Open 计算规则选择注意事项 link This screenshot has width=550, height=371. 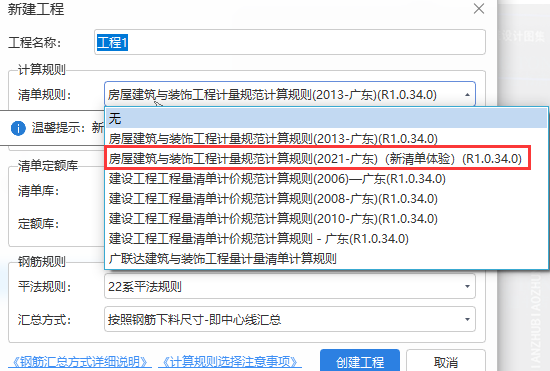click(x=230, y=362)
